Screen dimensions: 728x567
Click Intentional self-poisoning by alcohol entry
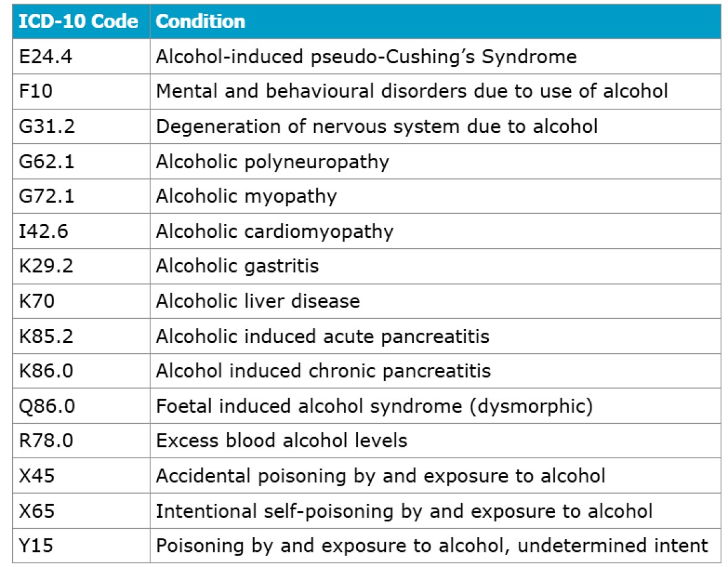coord(404,511)
